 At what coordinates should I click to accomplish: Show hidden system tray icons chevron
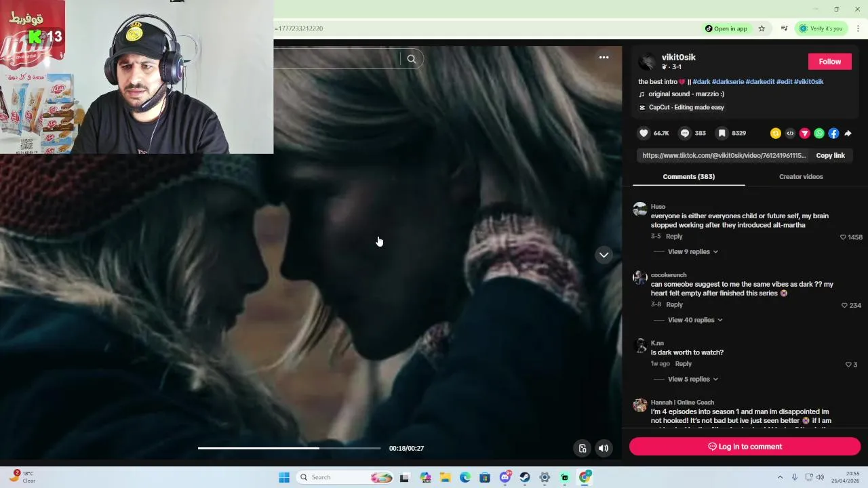pyautogui.click(x=780, y=477)
